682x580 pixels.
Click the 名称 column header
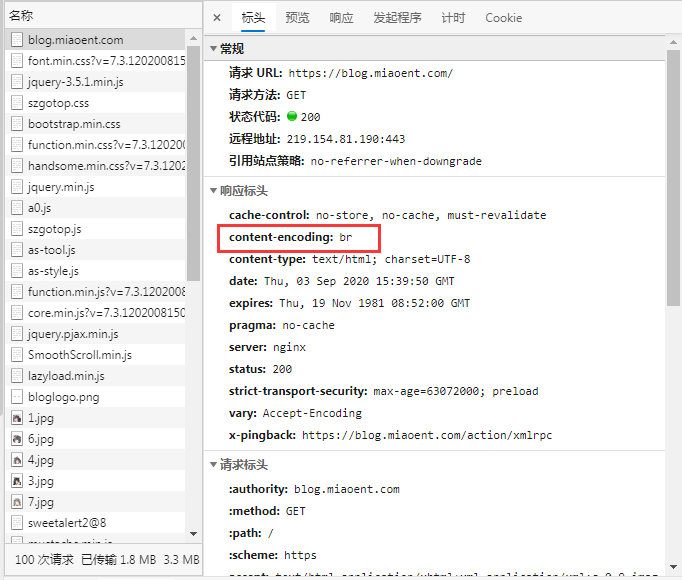(90, 16)
